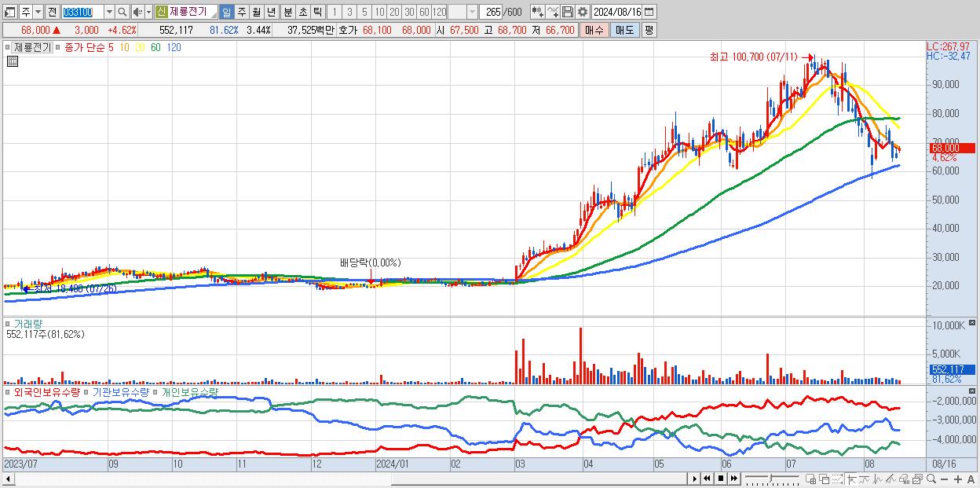980x488 pixels.
Task: Open the 제룡전기 stock name dropdown field
Action: coord(185,12)
